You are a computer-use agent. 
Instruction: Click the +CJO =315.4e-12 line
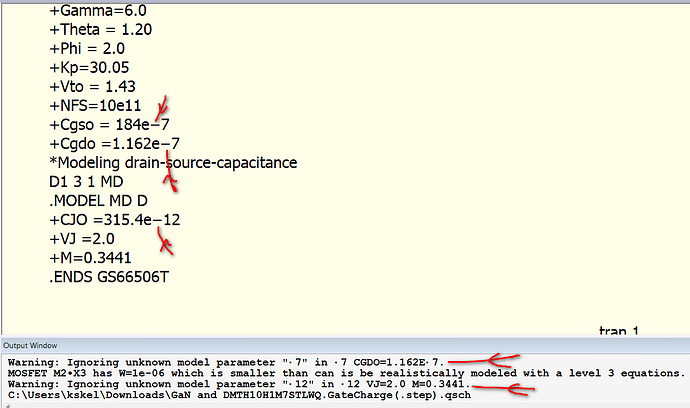(114, 220)
